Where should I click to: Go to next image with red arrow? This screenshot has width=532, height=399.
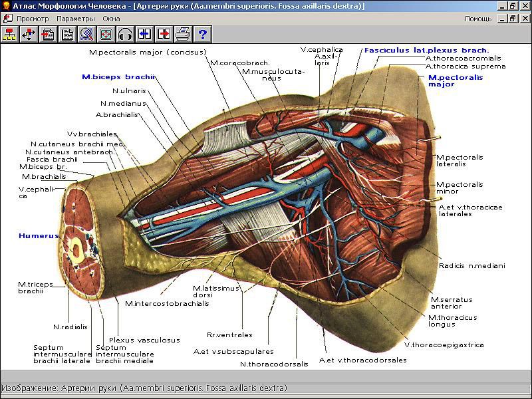pos(164,34)
